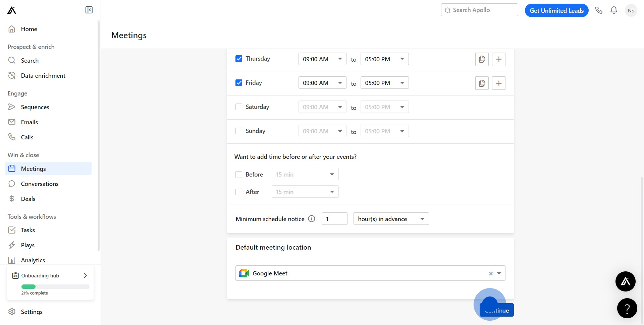Open the NS profile avatar
Image resolution: width=644 pixels, height=325 pixels.
click(631, 10)
